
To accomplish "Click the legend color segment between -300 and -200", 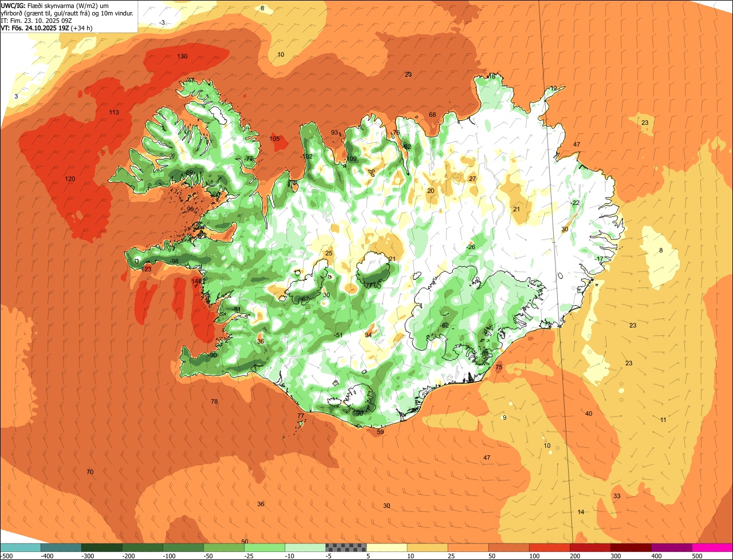I will tap(102, 547).
